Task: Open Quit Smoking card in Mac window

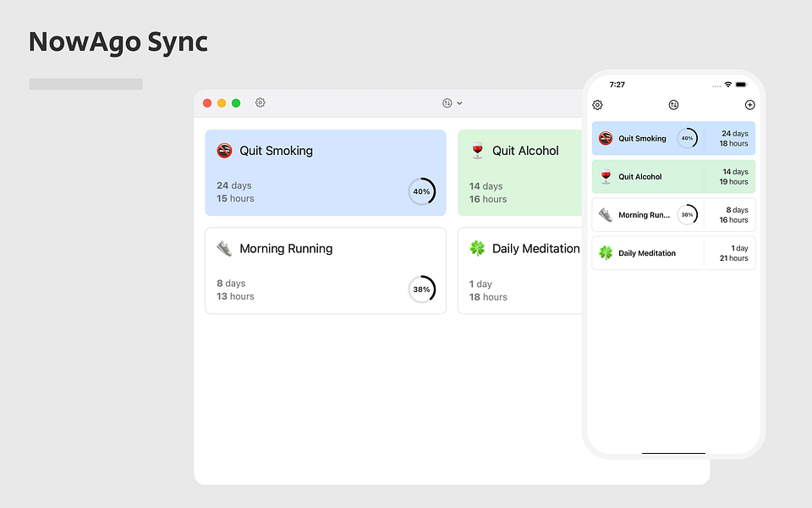Action: [x=325, y=173]
